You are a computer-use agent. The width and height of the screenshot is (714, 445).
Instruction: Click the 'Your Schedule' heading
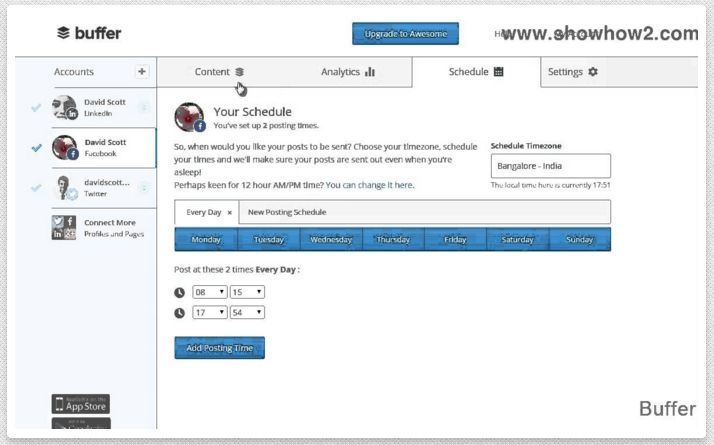coord(253,112)
